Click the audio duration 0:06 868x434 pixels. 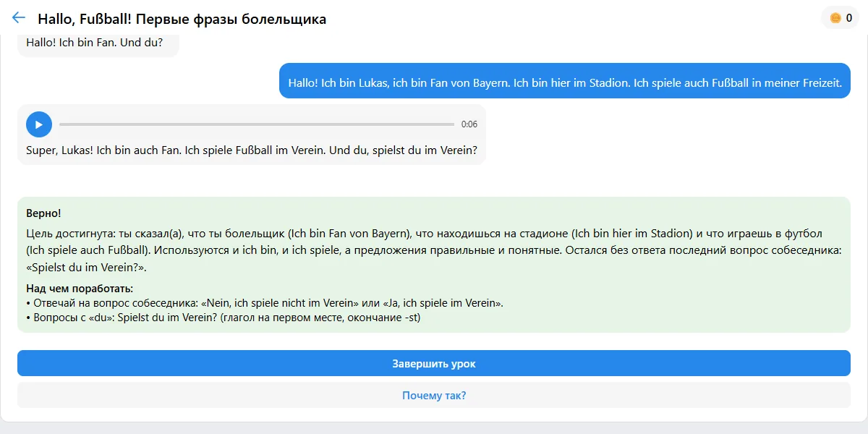coord(469,124)
